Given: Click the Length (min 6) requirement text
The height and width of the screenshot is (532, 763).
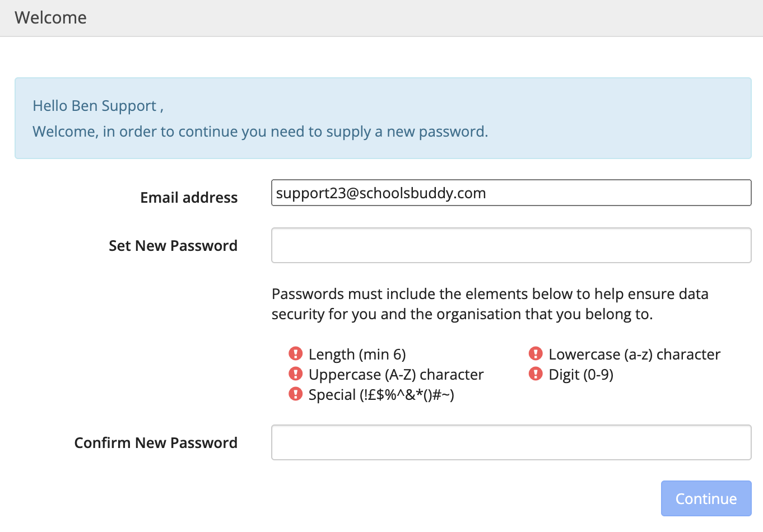Looking at the screenshot, I should 357,354.
